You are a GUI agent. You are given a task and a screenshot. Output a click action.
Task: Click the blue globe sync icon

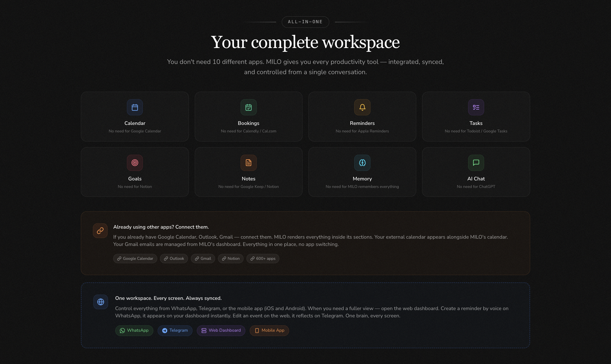tap(100, 302)
